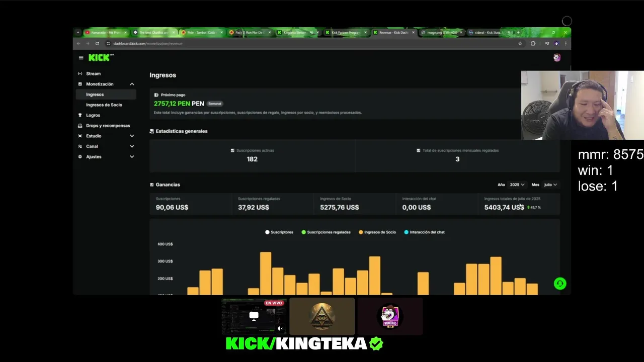This screenshot has width=644, height=362.
Task: Click the green verified badge next to KINGTEKA
Action: tap(376, 344)
